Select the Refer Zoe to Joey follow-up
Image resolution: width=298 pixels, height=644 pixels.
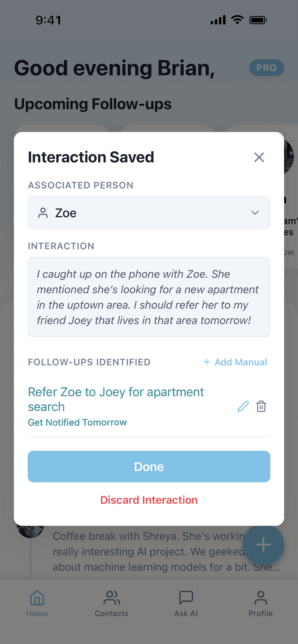pyautogui.click(x=116, y=399)
